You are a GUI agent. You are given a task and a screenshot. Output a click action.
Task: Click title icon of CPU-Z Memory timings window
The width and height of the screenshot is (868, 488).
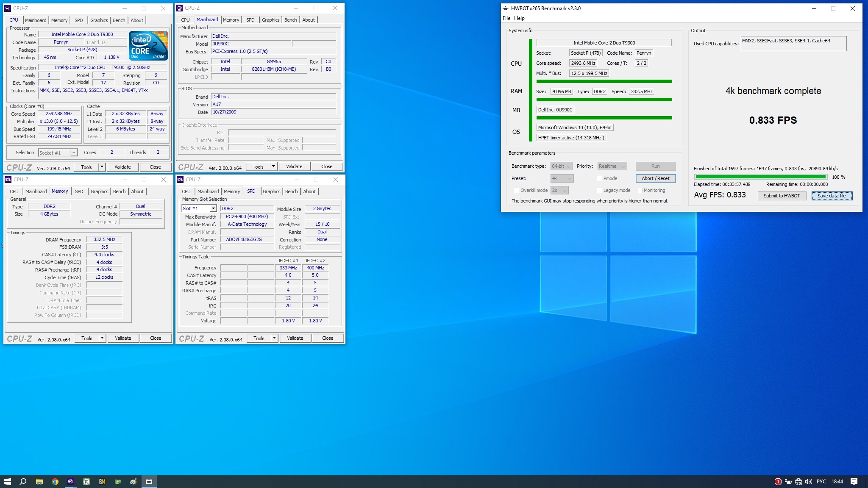click(x=8, y=179)
